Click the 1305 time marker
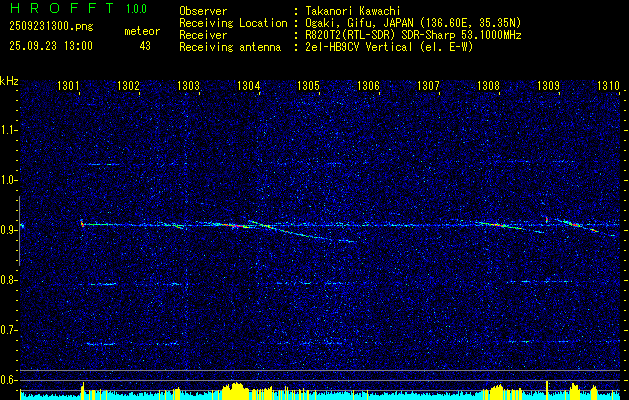 pos(308,85)
